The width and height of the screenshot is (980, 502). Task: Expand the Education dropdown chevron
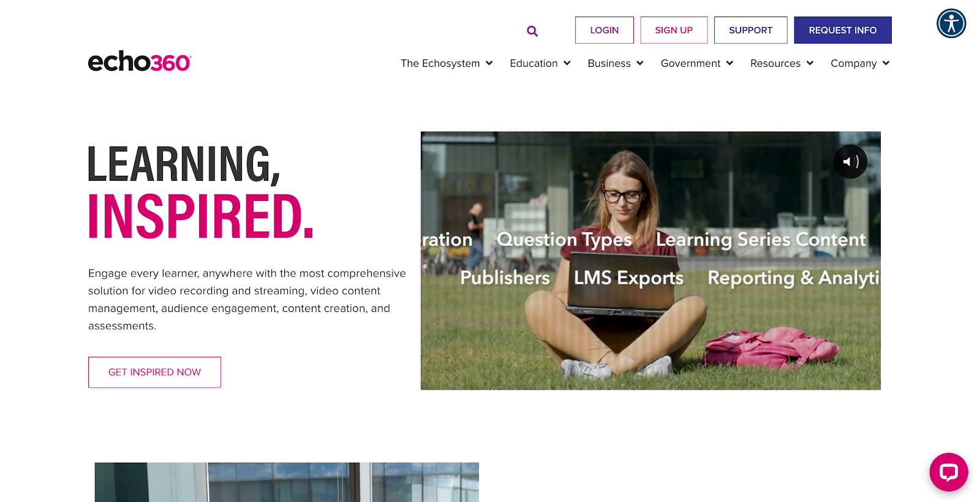[567, 63]
